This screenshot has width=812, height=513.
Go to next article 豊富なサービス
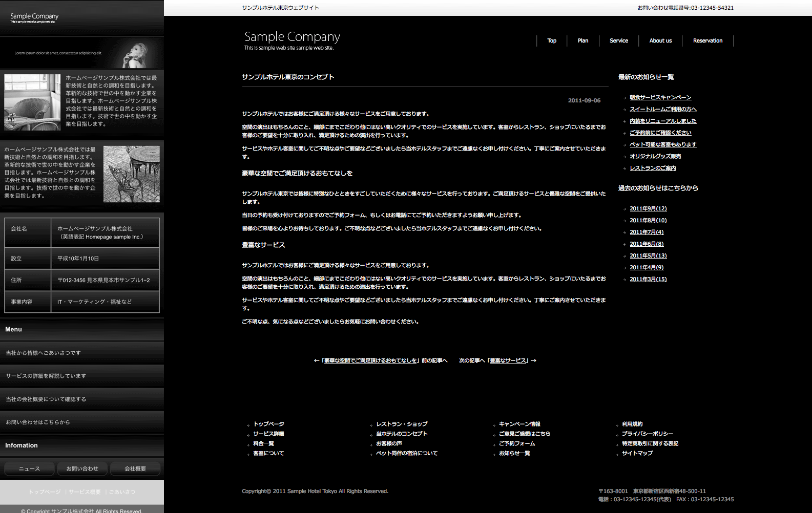click(x=508, y=361)
